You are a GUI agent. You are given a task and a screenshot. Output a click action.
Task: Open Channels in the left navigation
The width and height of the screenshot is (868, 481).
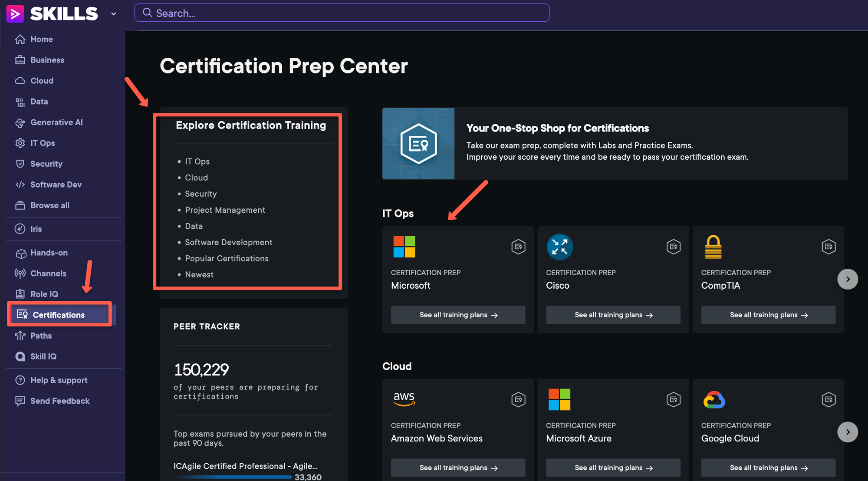click(48, 273)
